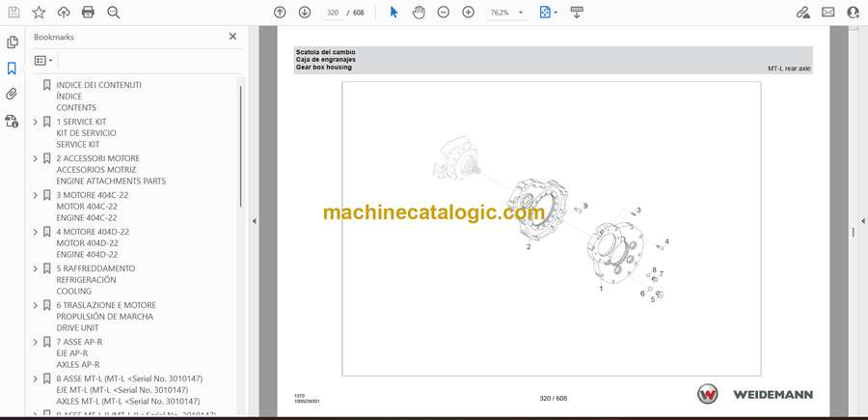Screen dimensions: 868x420
Task: Expand the 5 RAFFREDDAMENTO bookmark
Action: point(36,268)
